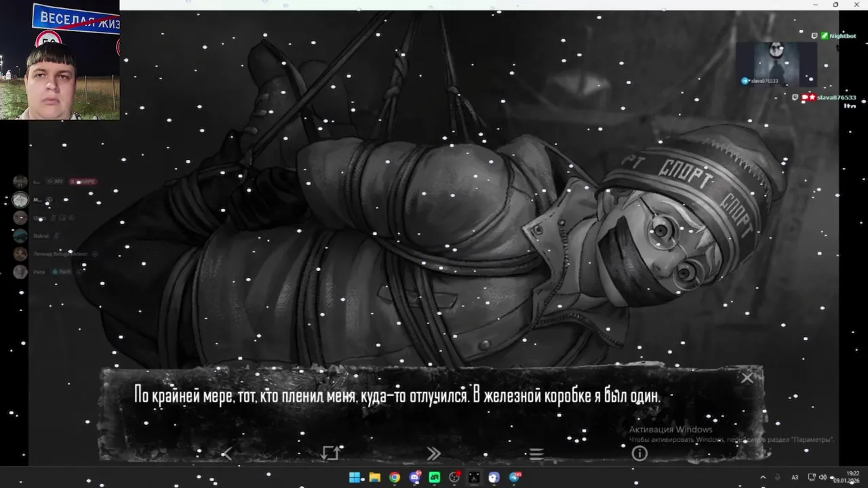Skip forward with the double-arrow icon
The height and width of the screenshot is (488, 868).
(x=433, y=454)
